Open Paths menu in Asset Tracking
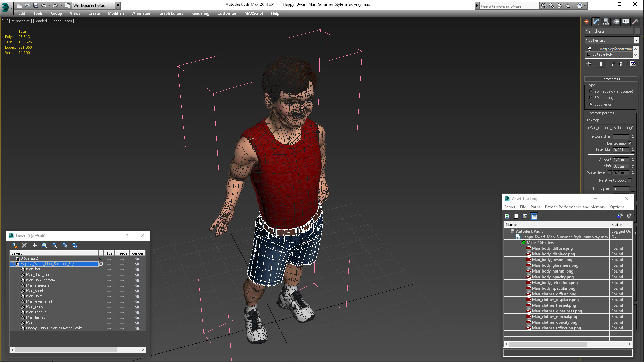The width and height of the screenshot is (644, 362). [535, 207]
